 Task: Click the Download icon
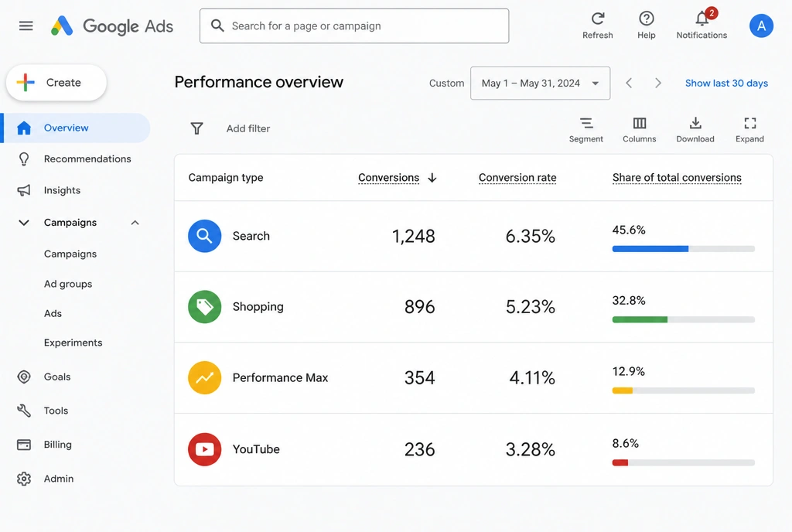click(695, 123)
